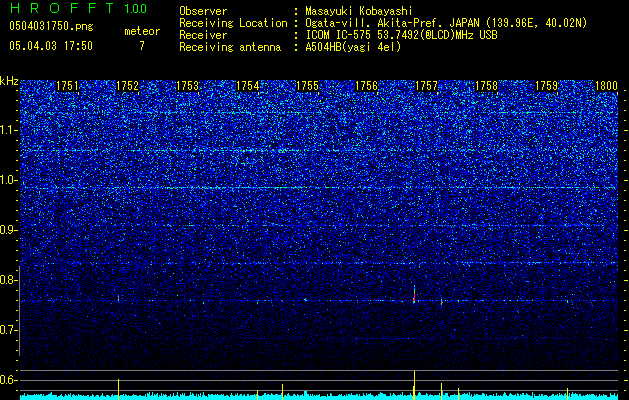Click the 1756 time marker
This screenshot has height=400, width=629.
click(367, 86)
